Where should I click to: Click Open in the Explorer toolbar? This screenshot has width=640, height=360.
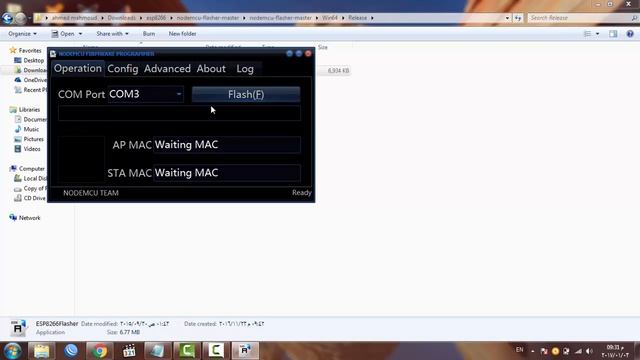pos(63,33)
